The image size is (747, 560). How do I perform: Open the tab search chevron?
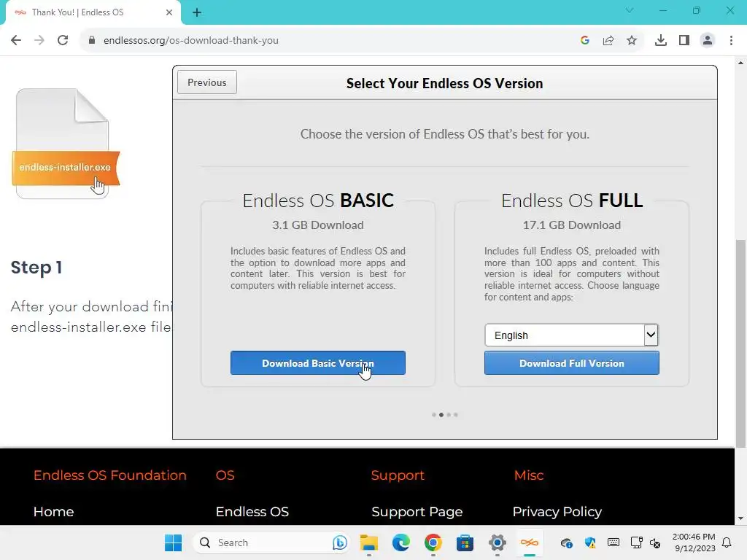(x=630, y=10)
